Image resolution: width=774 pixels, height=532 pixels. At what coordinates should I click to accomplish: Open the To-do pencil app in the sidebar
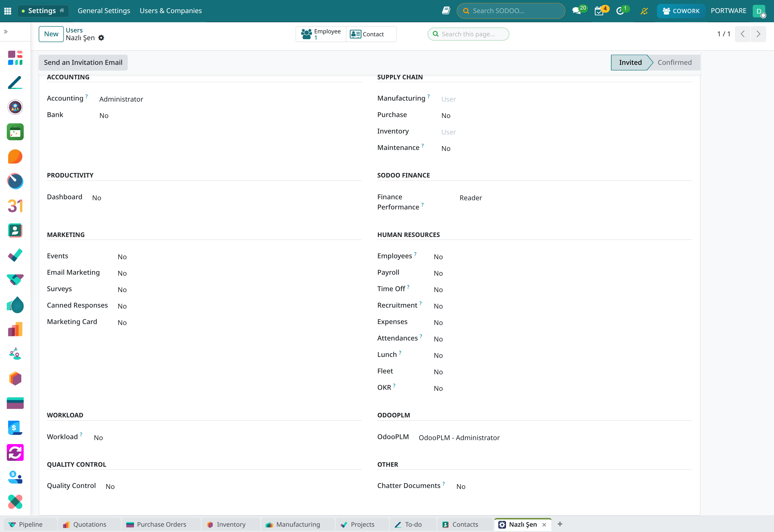point(15,82)
